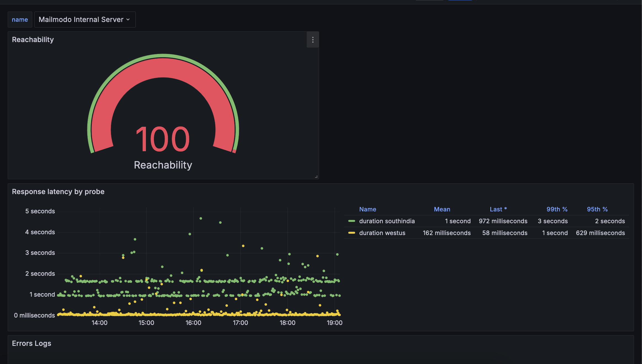Screen dimensions: 642x364
Task: Sort legend by Last * column header
Action: 498,209
